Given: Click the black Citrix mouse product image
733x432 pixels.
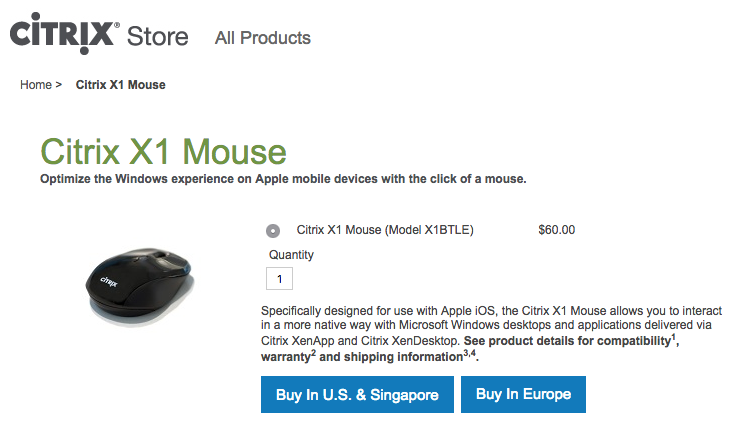Looking at the screenshot, I should [138, 283].
